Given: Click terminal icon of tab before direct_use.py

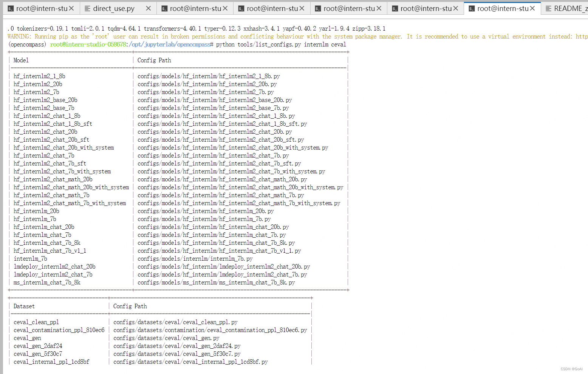Looking at the screenshot, I should pyautogui.click(x=11, y=8).
